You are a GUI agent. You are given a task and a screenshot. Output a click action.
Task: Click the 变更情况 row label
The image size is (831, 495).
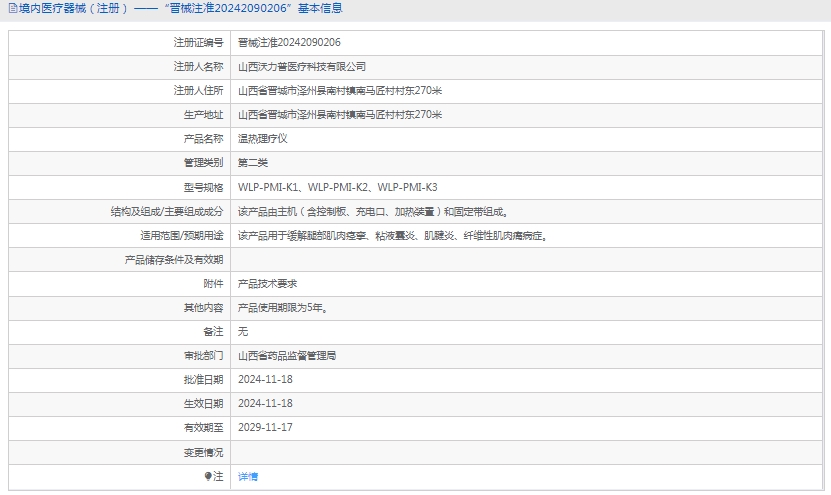[203, 453]
